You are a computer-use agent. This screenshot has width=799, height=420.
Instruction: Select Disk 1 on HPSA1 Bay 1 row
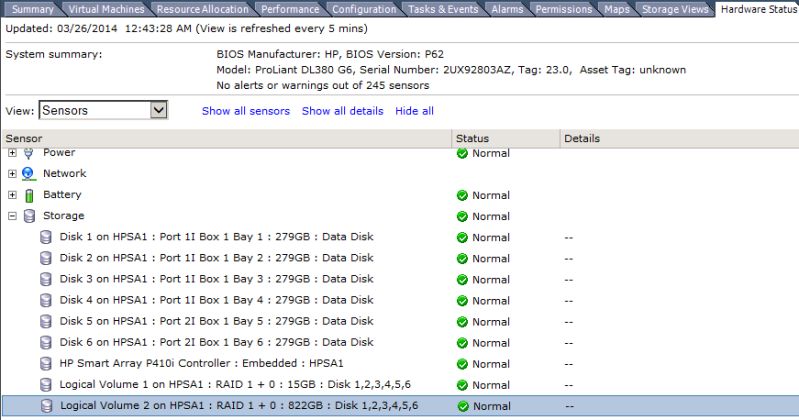pyautogui.click(x=401, y=237)
